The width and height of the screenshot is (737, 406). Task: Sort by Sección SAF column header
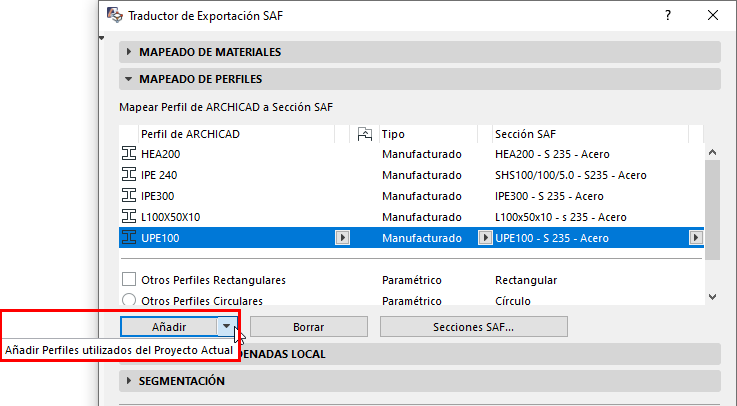coord(588,133)
